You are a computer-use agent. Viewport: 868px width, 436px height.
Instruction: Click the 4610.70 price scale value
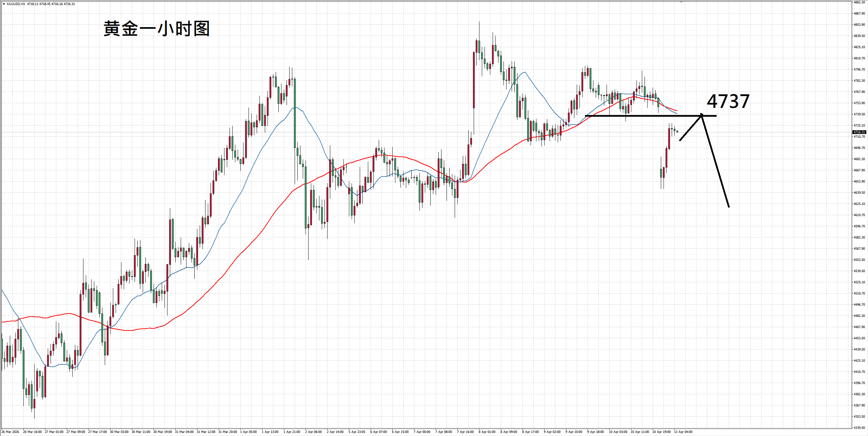point(859,215)
